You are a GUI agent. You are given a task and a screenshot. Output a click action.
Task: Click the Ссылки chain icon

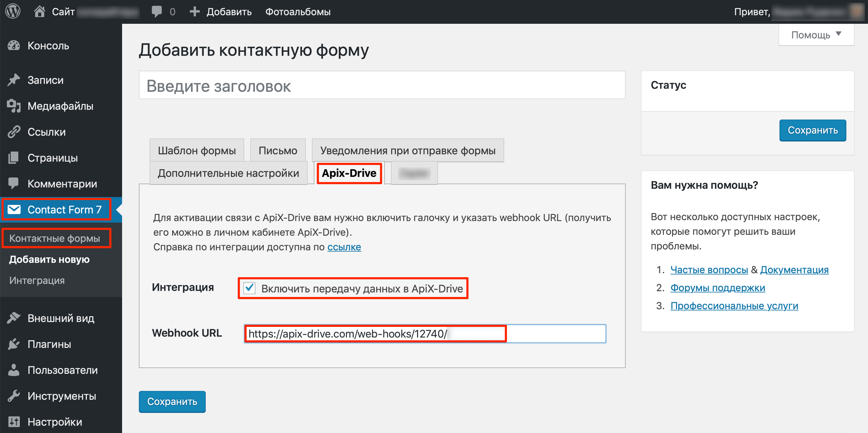pos(14,132)
